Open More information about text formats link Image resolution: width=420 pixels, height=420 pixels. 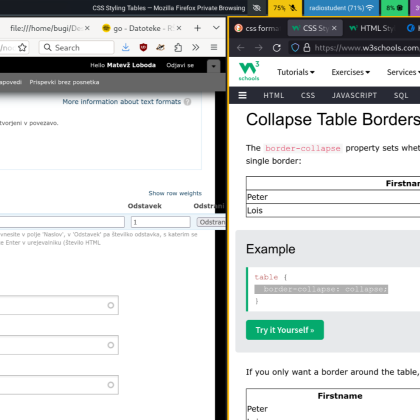(122, 102)
